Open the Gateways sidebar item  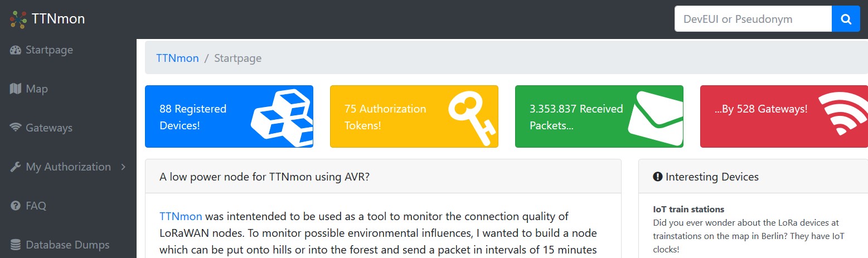coord(49,128)
